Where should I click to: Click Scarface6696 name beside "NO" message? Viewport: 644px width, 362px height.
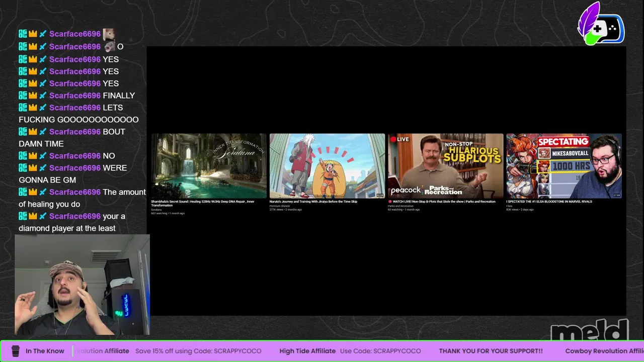pos(75,156)
